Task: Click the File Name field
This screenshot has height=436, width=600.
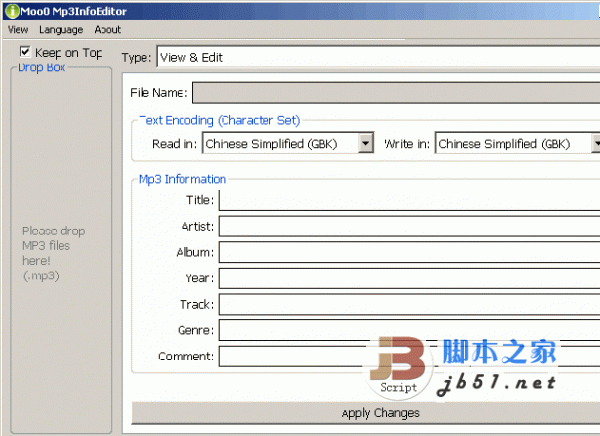Action: (396, 92)
